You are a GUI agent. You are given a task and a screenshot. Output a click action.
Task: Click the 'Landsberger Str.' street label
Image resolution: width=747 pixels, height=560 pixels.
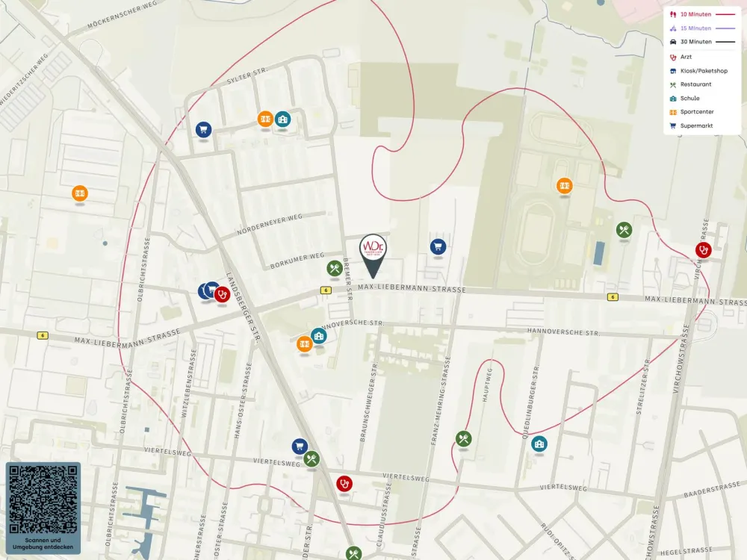point(244,308)
